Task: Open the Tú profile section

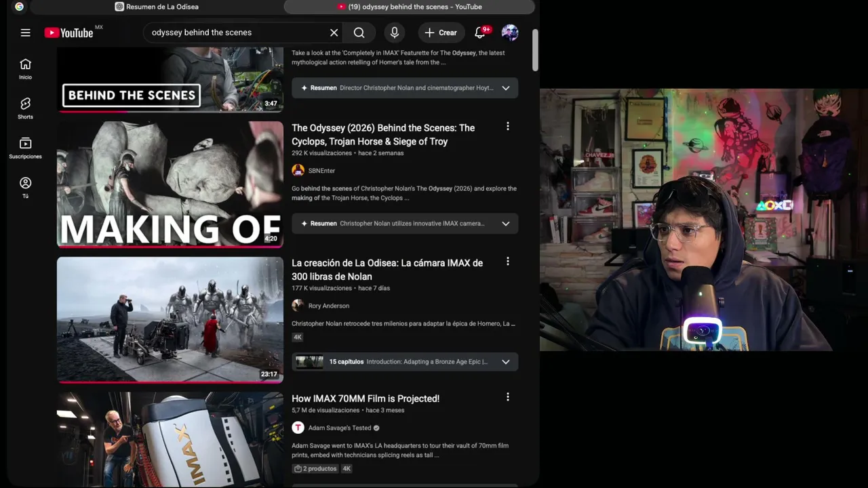Action: [x=25, y=188]
